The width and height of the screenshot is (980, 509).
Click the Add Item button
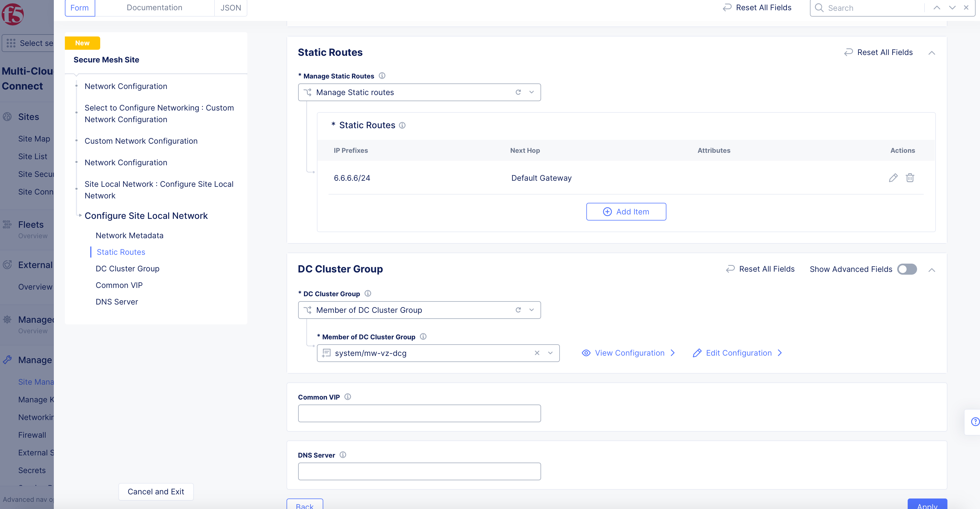(626, 212)
